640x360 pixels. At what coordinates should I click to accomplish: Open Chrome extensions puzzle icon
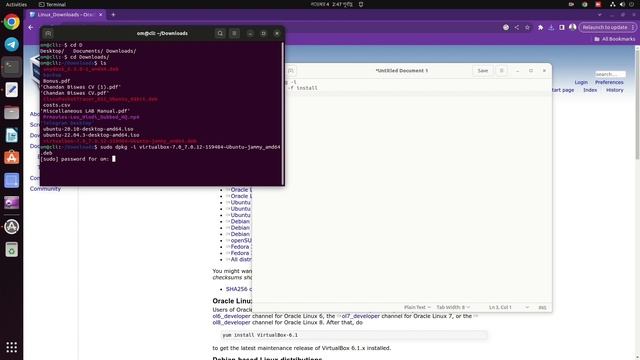click(540, 27)
